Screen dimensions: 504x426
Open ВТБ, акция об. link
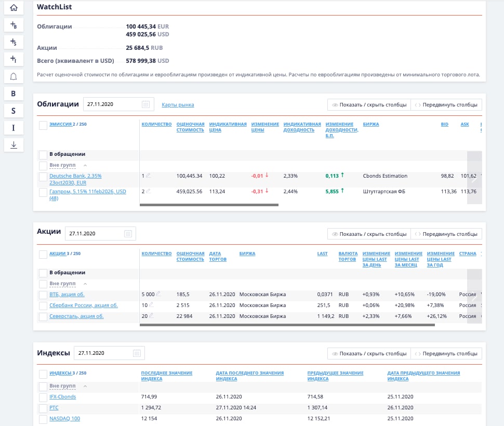tap(67, 294)
